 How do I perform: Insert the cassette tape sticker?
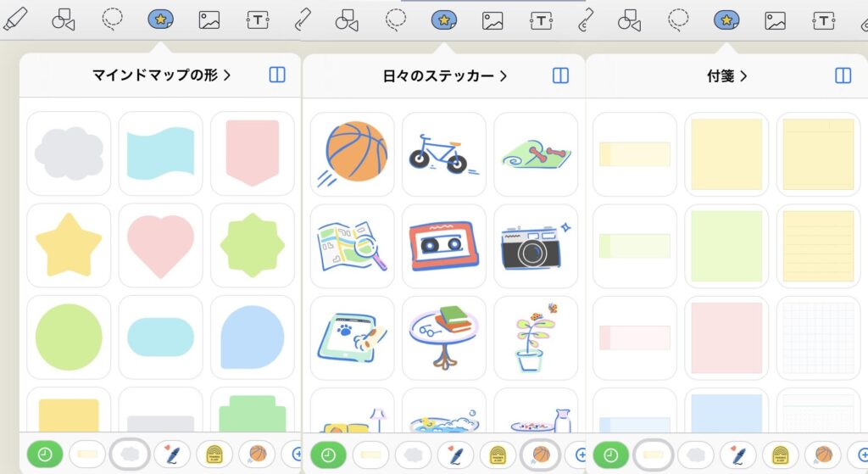(444, 247)
